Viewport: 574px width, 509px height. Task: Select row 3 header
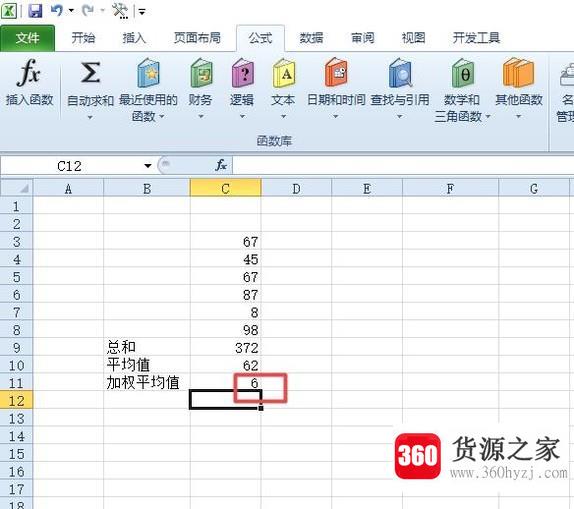pyautogui.click(x=17, y=242)
